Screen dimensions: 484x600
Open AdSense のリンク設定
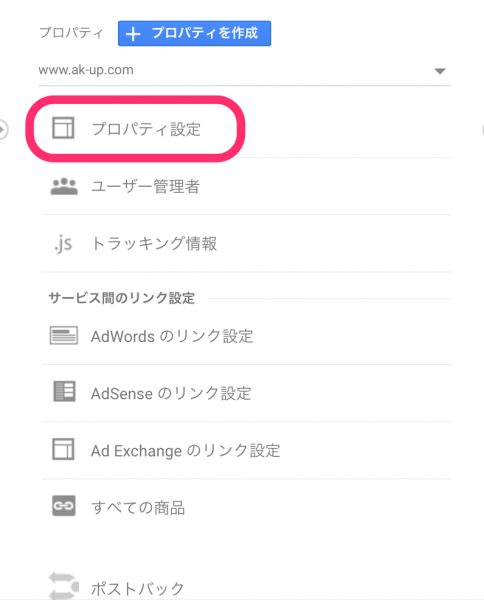[x=171, y=393]
